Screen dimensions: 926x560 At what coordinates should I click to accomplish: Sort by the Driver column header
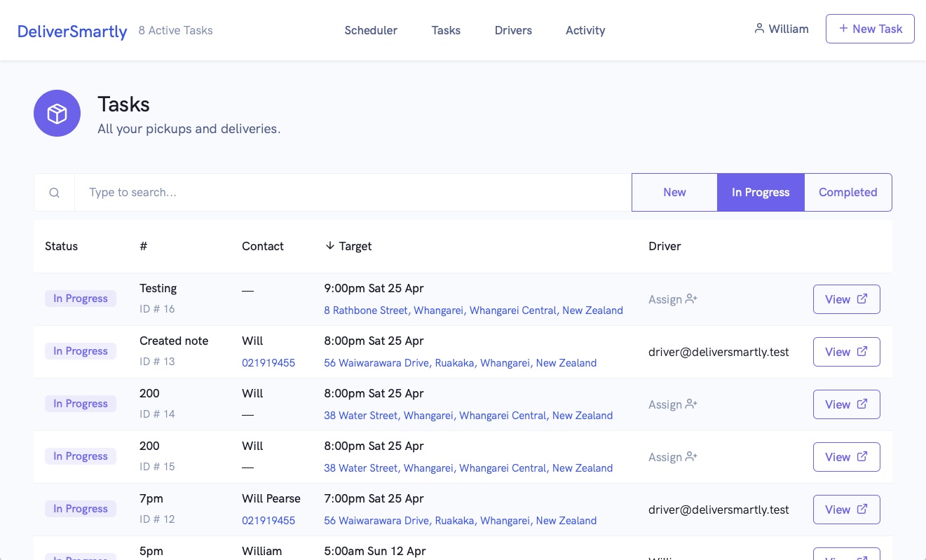[665, 246]
